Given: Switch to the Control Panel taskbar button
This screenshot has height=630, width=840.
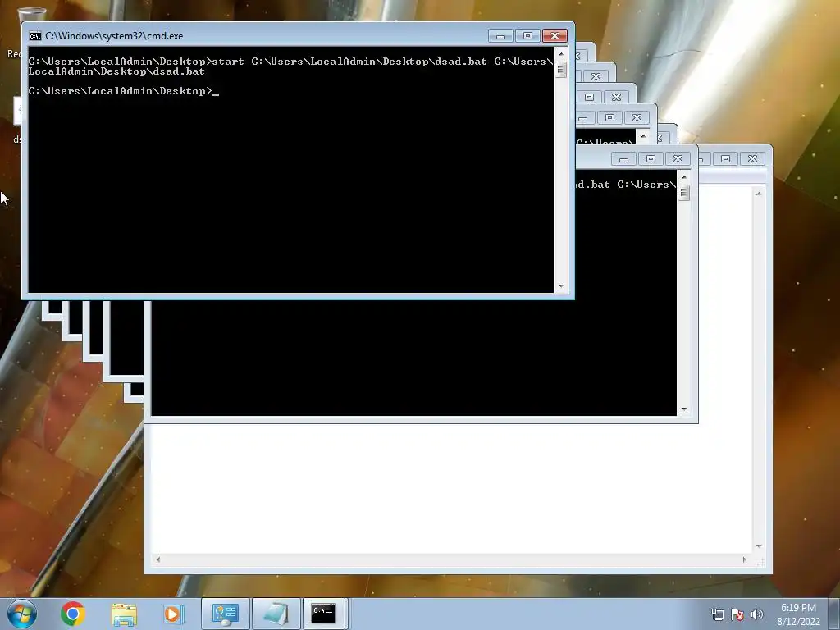Looking at the screenshot, I should coord(226,614).
